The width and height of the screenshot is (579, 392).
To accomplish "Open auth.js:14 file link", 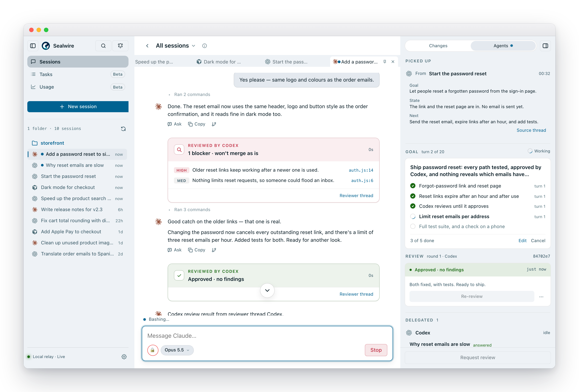I will tap(361, 170).
